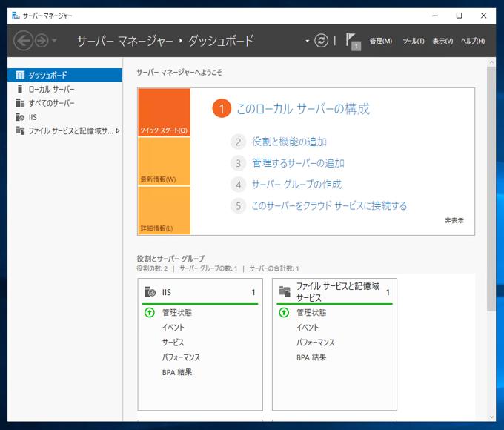Click サーバー グループの数: 1 summary text
The height and width of the screenshot is (430, 504).
coord(208,268)
